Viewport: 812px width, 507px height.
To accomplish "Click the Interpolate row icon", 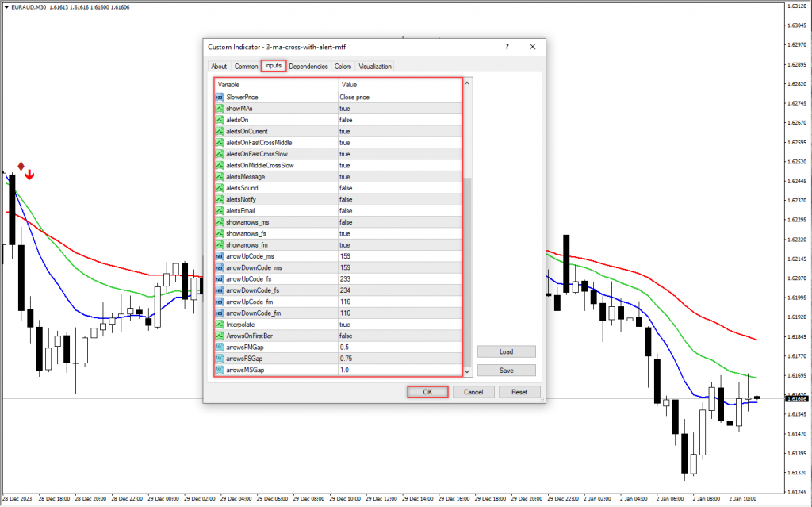I will click(x=220, y=325).
